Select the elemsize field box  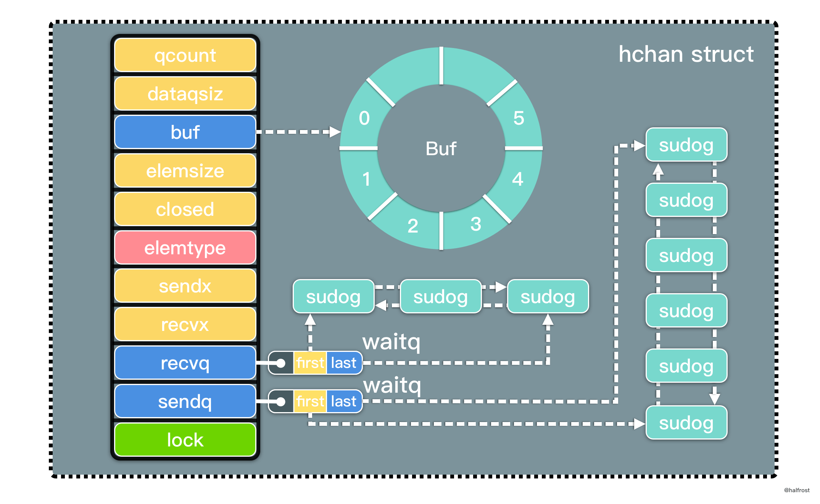(x=185, y=171)
